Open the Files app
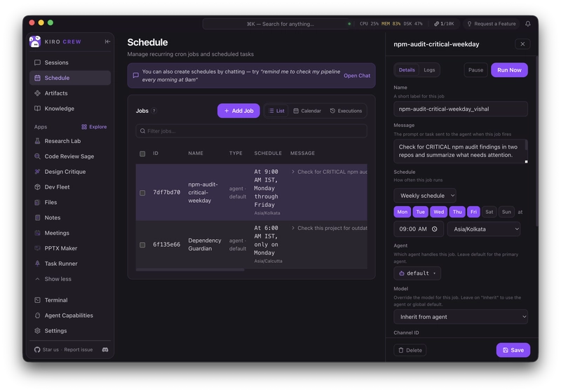 click(70, 203)
